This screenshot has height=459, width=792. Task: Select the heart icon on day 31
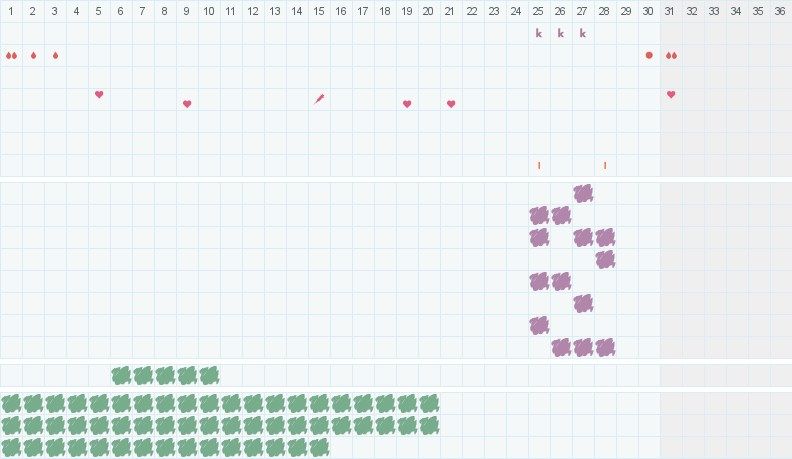(671, 94)
